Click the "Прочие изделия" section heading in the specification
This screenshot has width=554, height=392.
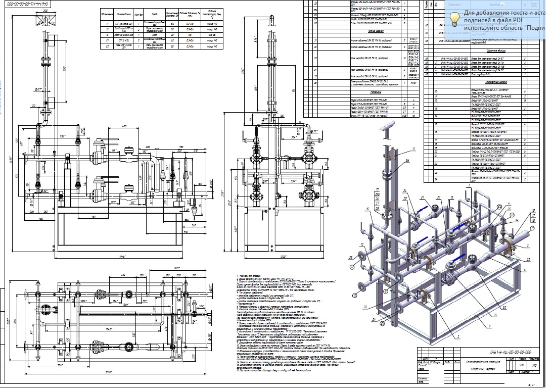376,31
